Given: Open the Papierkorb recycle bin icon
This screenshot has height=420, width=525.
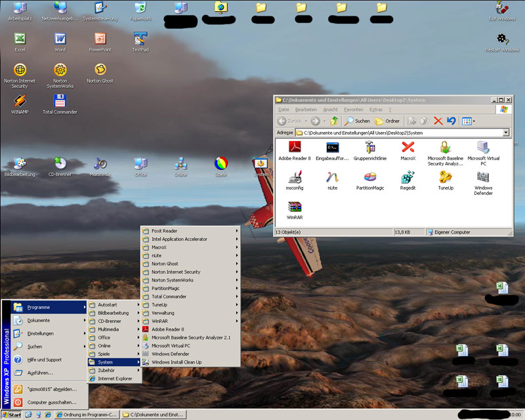Looking at the screenshot, I should click(x=140, y=11).
